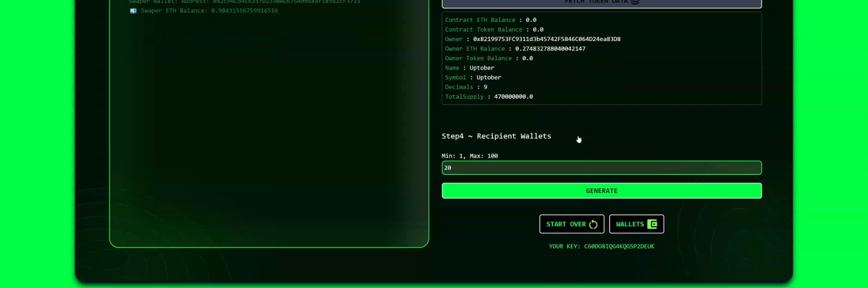868x288 pixels.
Task: Click the Contract Token Balance row
Action: [x=494, y=30]
